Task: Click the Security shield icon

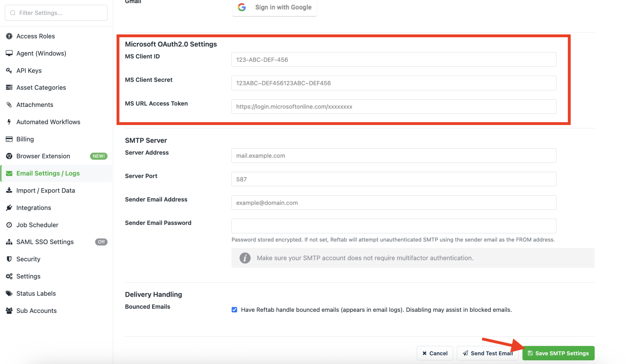Action: 9,259
